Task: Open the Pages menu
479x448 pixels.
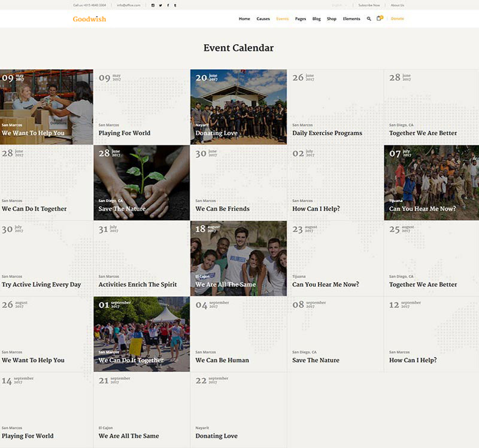Action: (x=301, y=19)
